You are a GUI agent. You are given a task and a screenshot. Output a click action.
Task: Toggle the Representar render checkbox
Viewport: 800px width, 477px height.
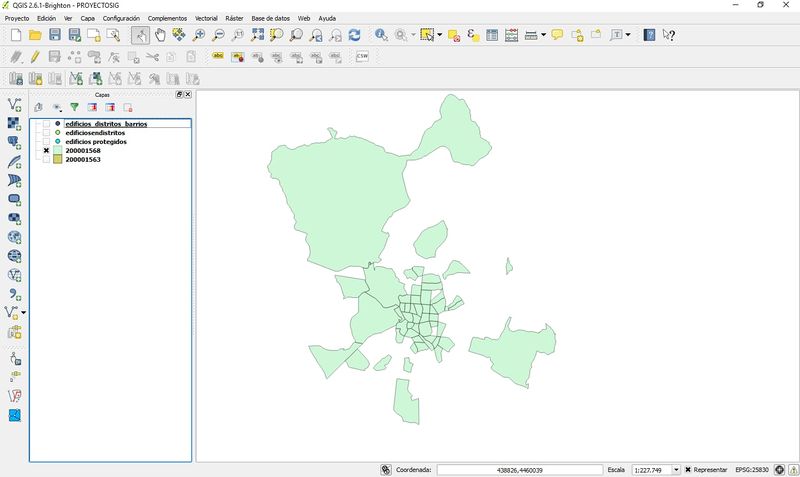(x=688, y=469)
